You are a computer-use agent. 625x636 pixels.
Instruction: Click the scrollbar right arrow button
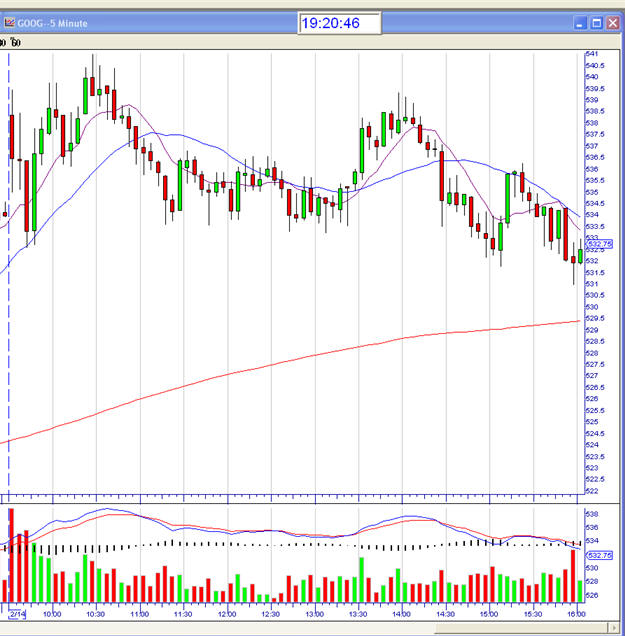pos(616,628)
